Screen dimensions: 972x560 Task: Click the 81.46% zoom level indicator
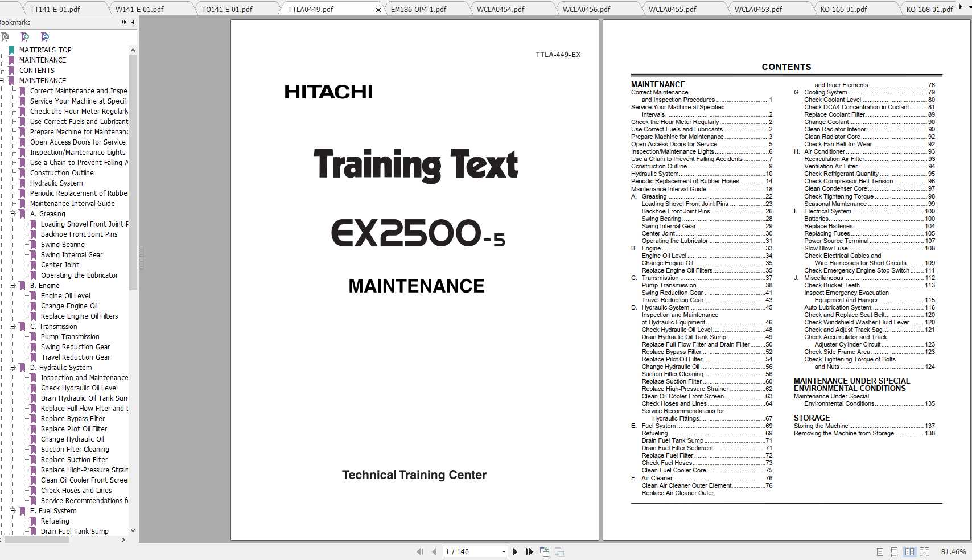(x=954, y=551)
